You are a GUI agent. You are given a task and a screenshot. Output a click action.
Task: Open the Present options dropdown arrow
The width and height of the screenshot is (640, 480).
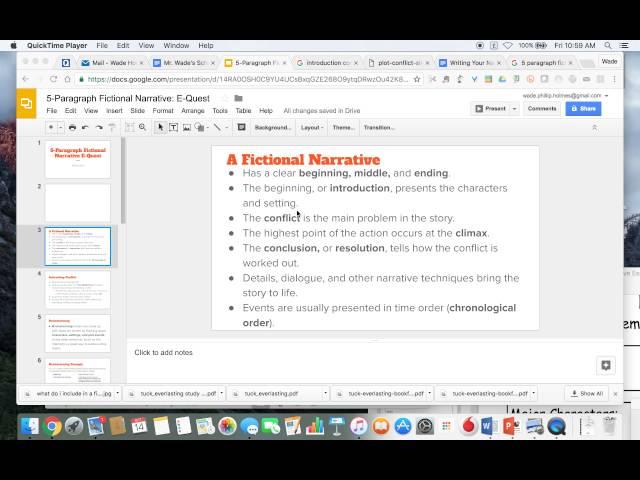coord(514,109)
